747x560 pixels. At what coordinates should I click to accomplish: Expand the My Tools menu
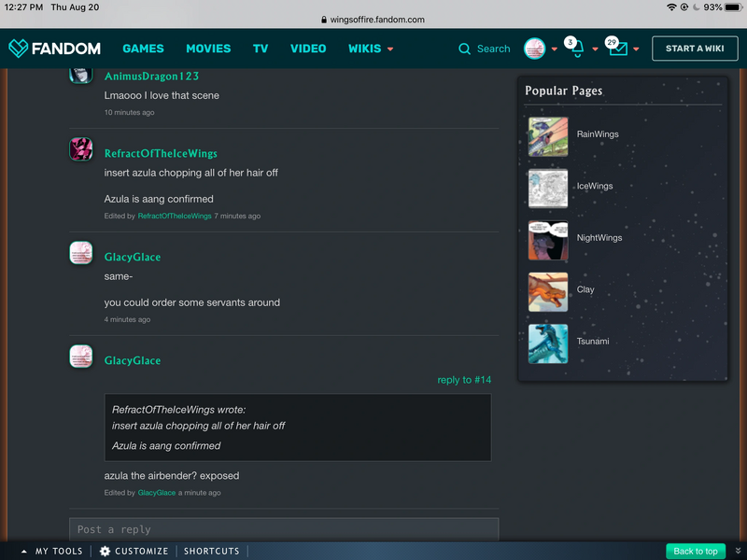pyautogui.click(x=52, y=551)
